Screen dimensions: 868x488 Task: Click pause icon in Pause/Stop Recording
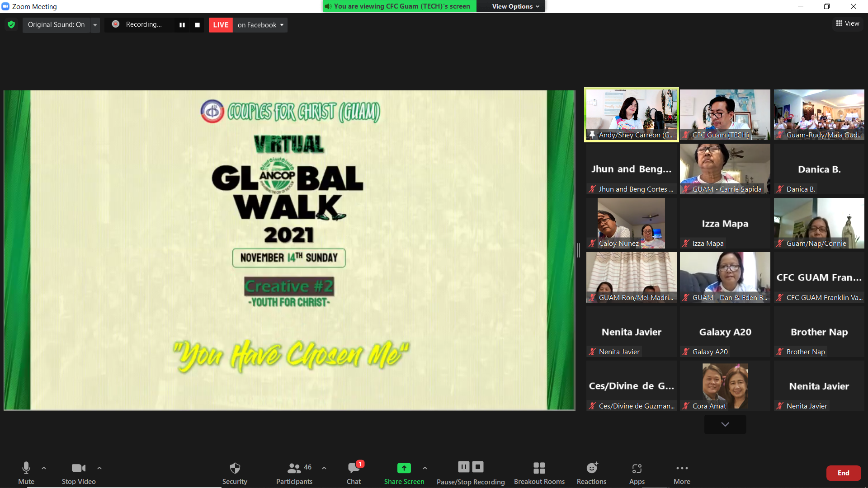click(x=464, y=467)
